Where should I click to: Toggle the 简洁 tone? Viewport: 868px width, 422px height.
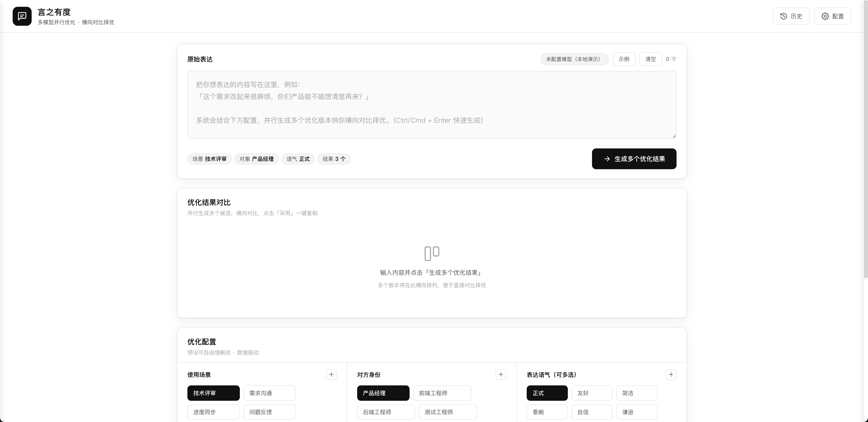[x=637, y=393]
